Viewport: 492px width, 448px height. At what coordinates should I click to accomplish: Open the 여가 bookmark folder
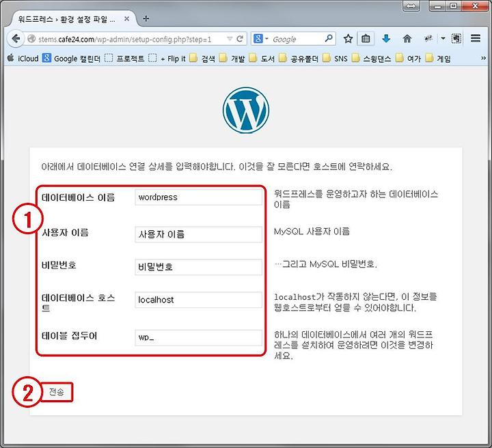(x=408, y=59)
